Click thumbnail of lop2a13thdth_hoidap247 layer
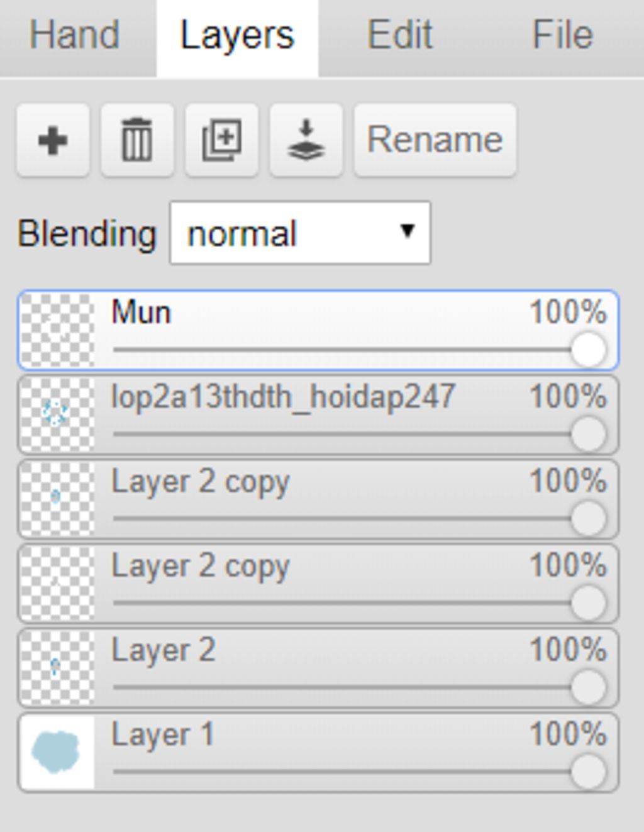Image resolution: width=644 pixels, height=832 pixels. (57, 414)
